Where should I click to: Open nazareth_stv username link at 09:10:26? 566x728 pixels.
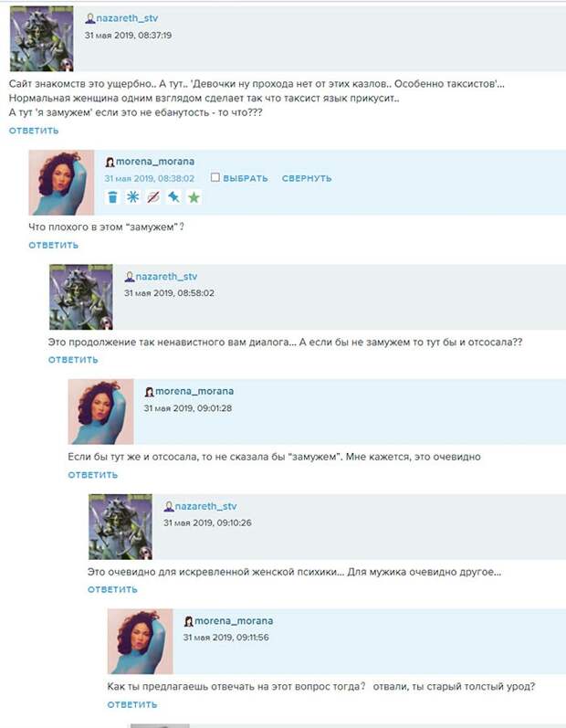click(205, 506)
